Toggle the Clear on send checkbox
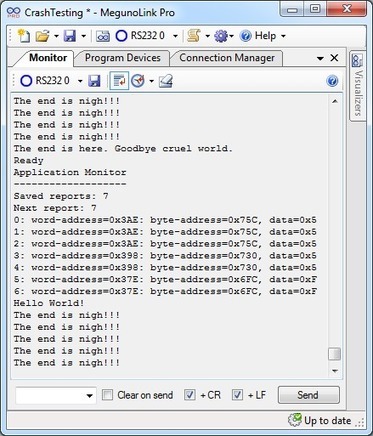This screenshot has height=436, width=373. 107,395
